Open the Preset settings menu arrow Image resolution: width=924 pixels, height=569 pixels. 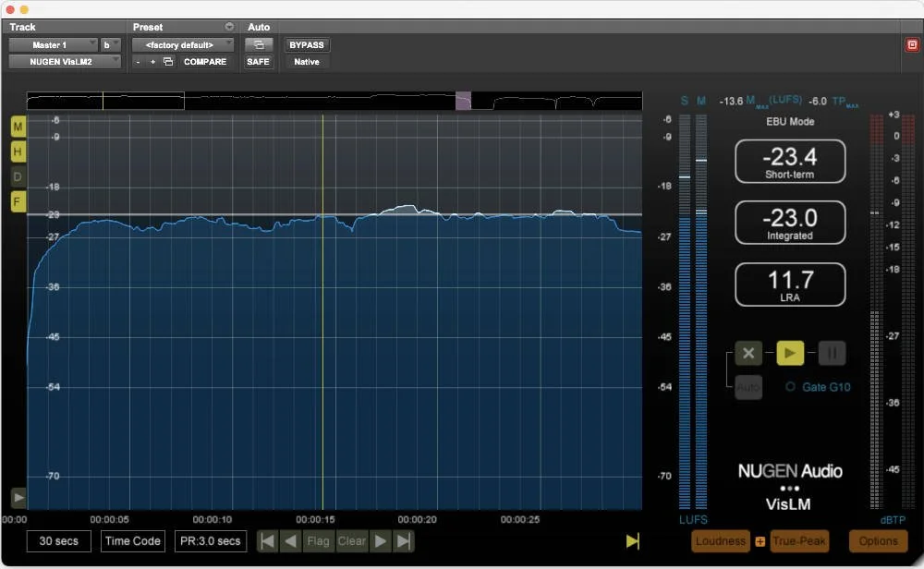coord(229,27)
